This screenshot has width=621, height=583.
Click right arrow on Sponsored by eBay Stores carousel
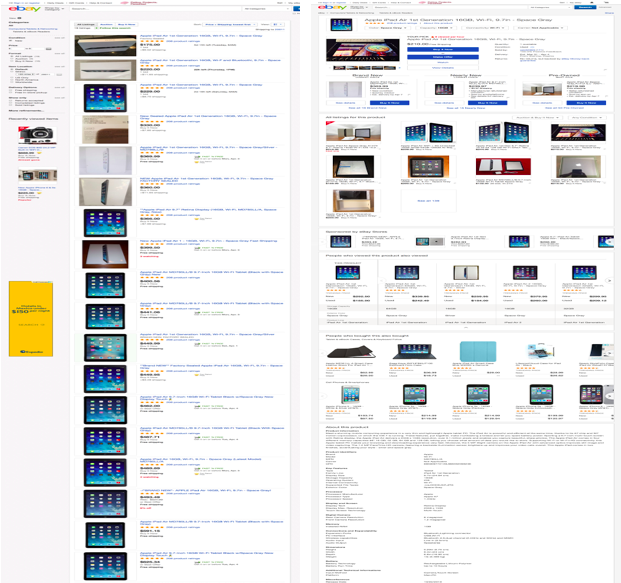point(610,242)
